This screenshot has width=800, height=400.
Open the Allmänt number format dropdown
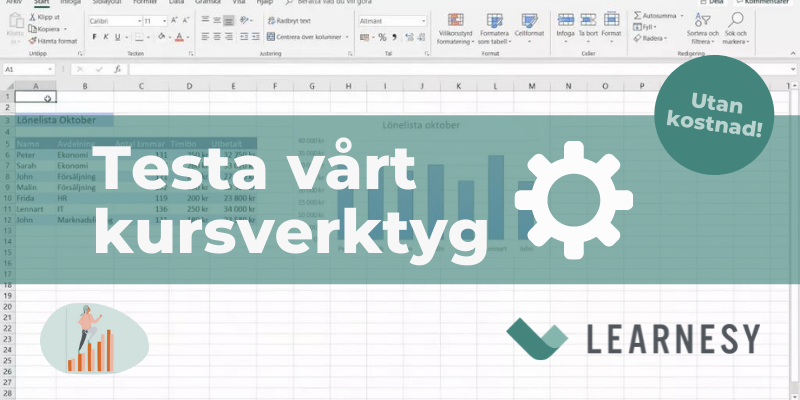(x=423, y=21)
